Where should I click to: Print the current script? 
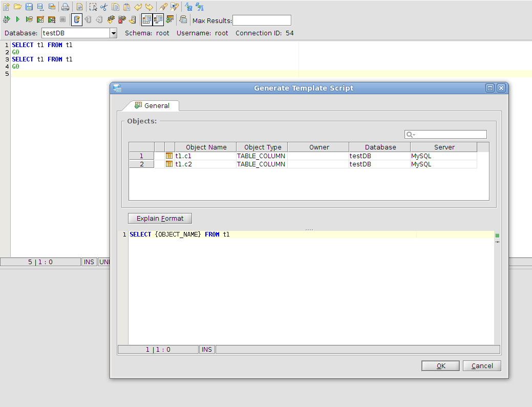(x=65, y=7)
